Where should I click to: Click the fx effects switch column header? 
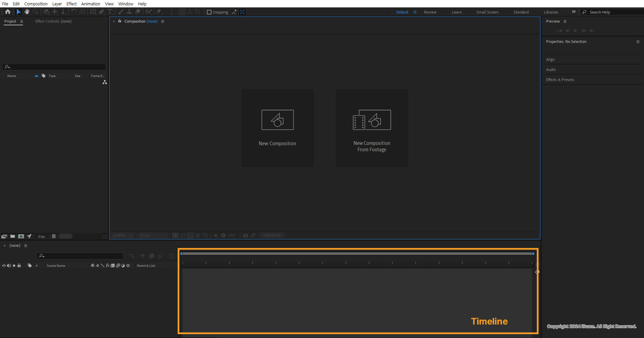click(108, 265)
